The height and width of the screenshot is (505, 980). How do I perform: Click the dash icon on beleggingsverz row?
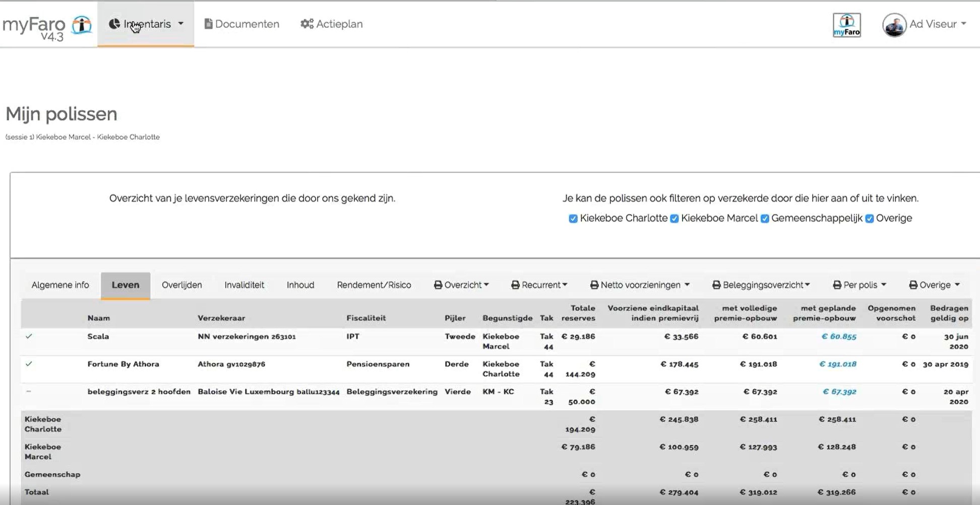[x=29, y=391]
